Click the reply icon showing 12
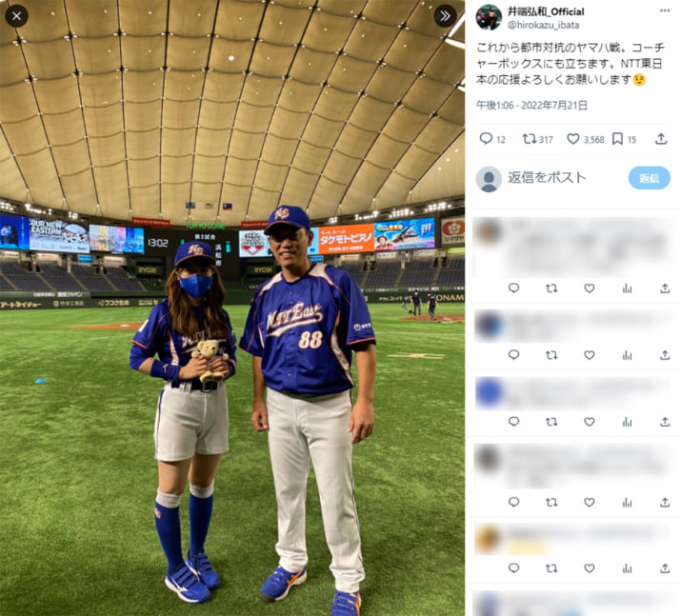Image resolution: width=680 pixels, height=616 pixels. [492, 139]
